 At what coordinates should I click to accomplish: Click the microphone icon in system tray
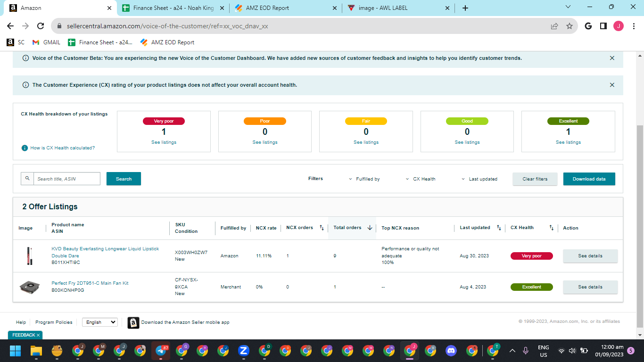click(x=526, y=351)
